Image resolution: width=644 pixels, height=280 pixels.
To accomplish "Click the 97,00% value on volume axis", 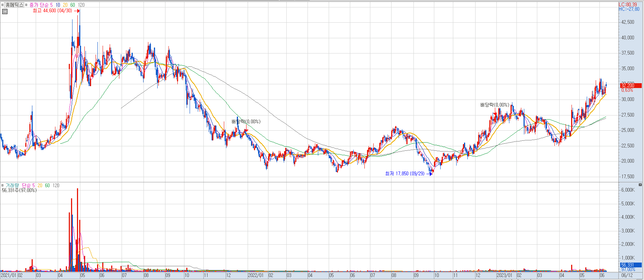I will point(628,270).
